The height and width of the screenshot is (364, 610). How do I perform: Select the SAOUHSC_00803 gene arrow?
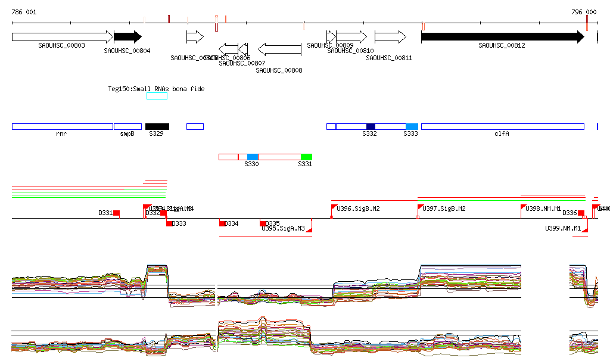coord(62,37)
